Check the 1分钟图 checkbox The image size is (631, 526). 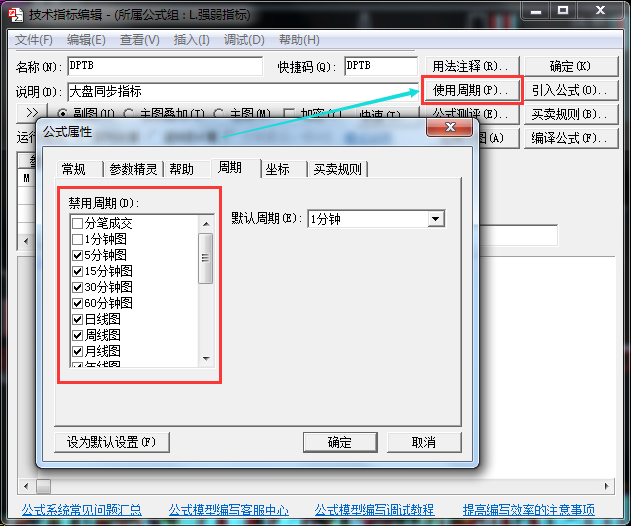(77, 239)
